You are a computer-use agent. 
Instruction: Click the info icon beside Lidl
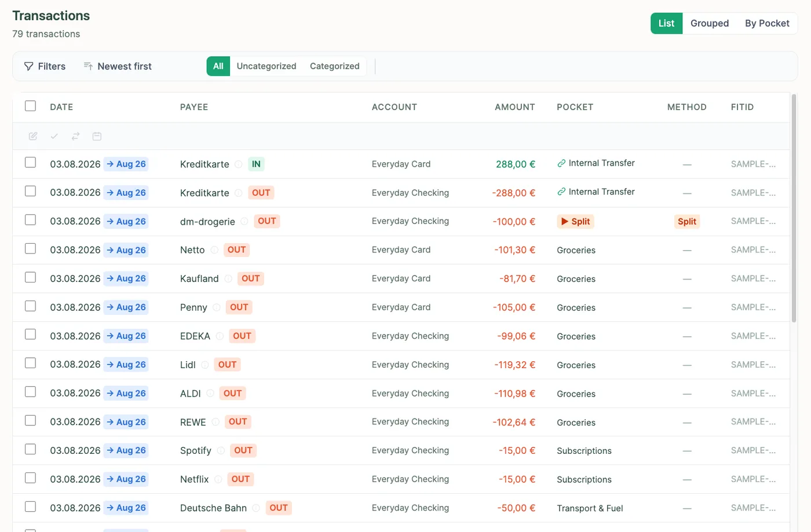click(205, 365)
